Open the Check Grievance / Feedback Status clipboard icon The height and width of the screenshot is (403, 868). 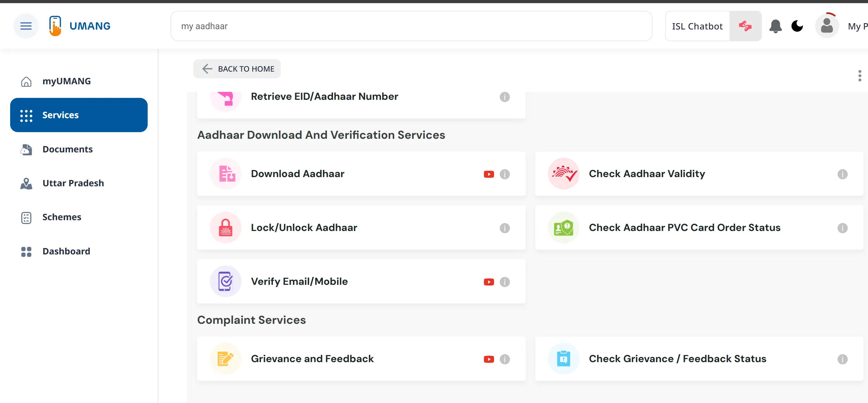click(563, 359)
